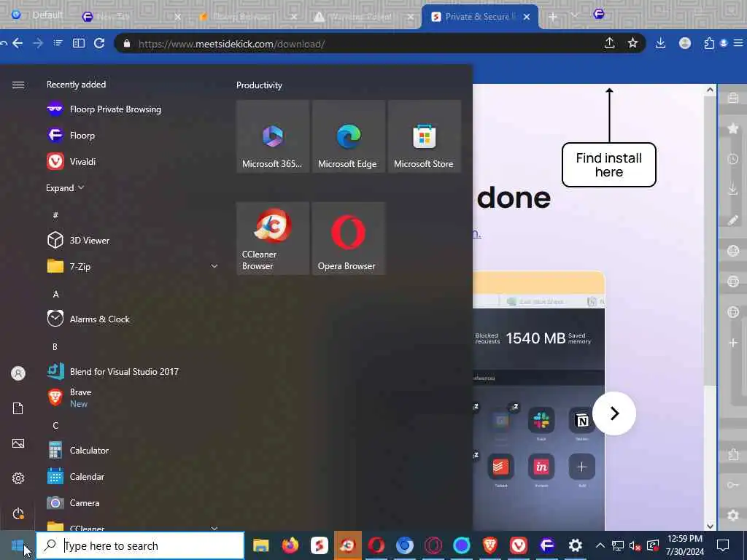747x560 pixels.
Task: Open Settings gear in Start menu rail
Action: coord(18,478)
